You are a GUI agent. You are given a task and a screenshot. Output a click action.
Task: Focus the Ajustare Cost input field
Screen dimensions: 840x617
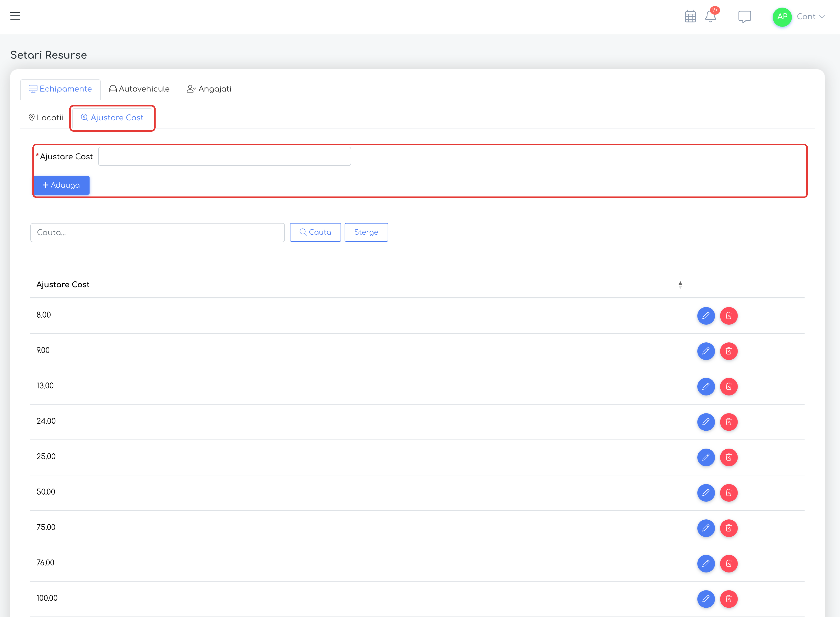[225, 156]
